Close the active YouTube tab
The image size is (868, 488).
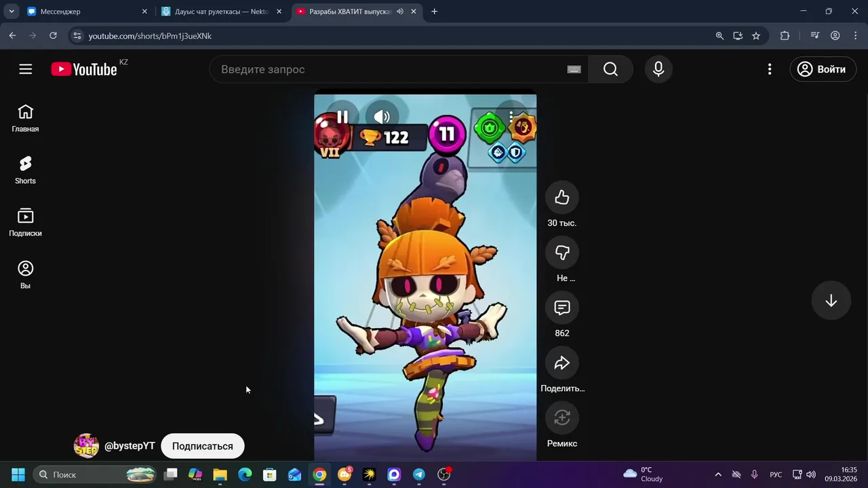[x=414, y=12]
